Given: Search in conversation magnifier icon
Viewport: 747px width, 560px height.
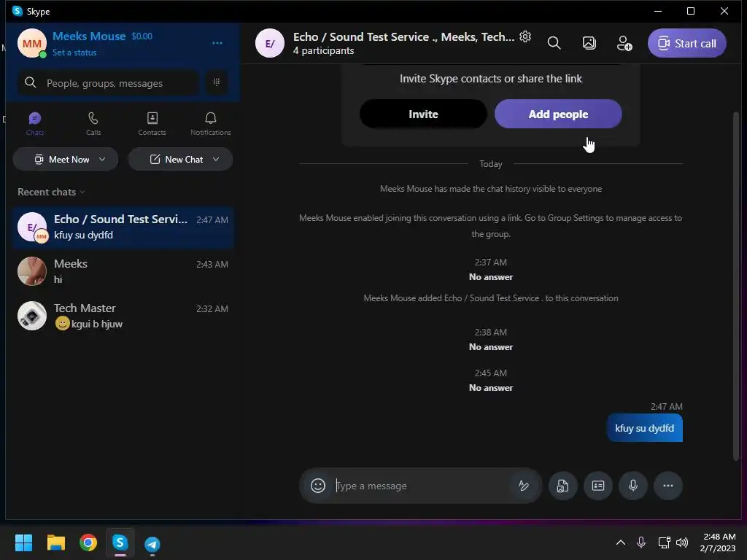Looking at the screenshot, I should point(554,43).
